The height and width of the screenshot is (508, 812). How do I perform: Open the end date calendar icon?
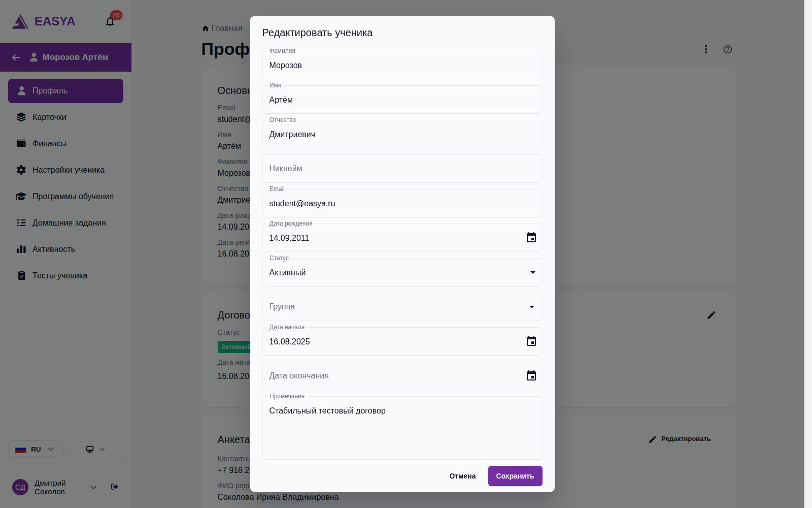tap(531, 376)
